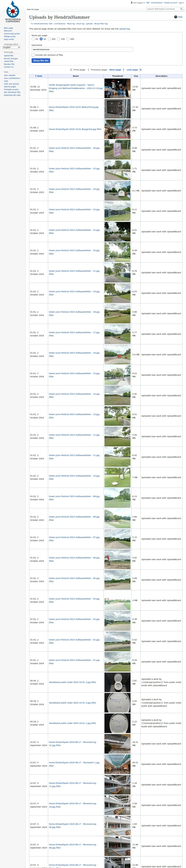
Task: Open Help center in sidebar
Action: [9, 39]
